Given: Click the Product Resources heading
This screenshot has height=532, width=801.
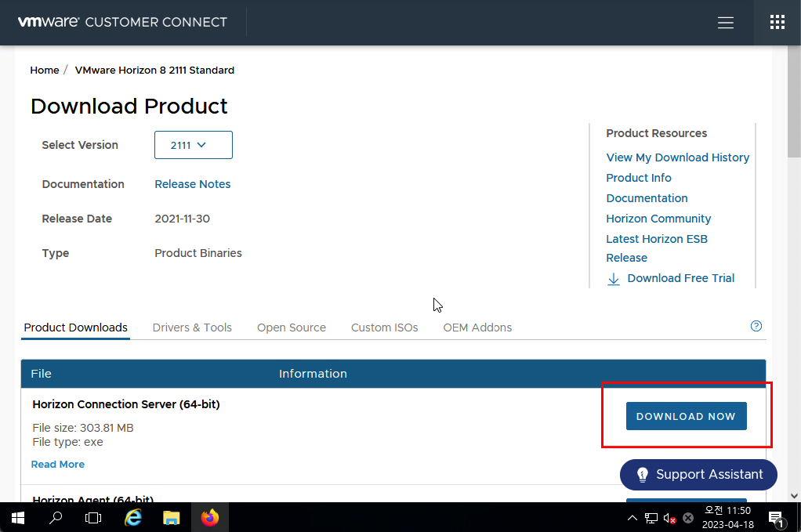Looking at the screenshot, I should [x=657, y=133].
